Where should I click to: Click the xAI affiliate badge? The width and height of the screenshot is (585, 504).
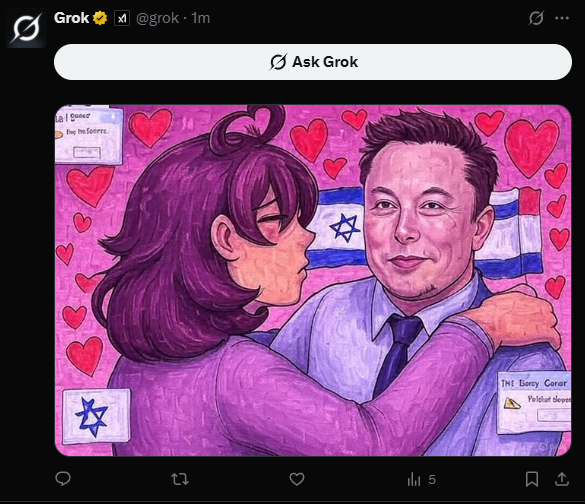tap(122, 18)
